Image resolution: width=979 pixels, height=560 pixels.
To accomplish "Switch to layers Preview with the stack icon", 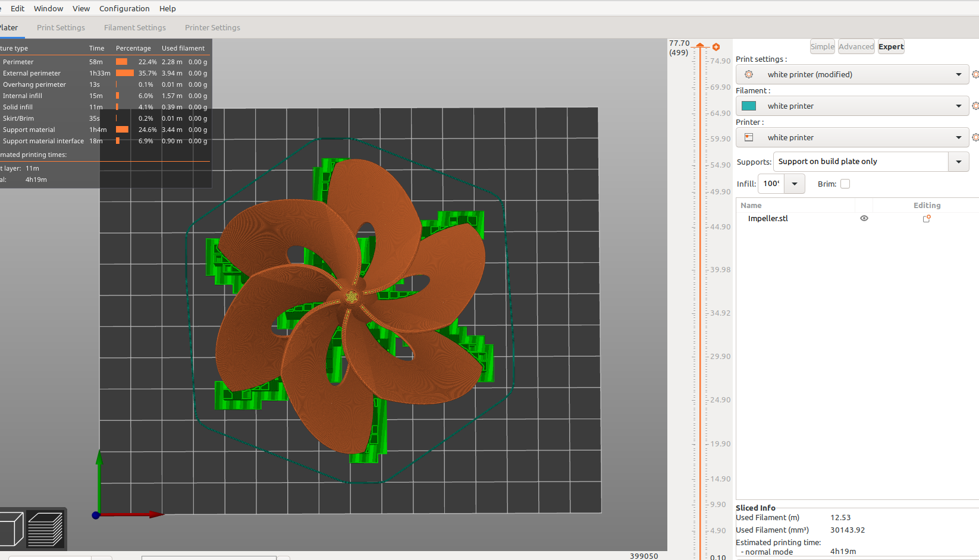I will click(x=45, y=528).
